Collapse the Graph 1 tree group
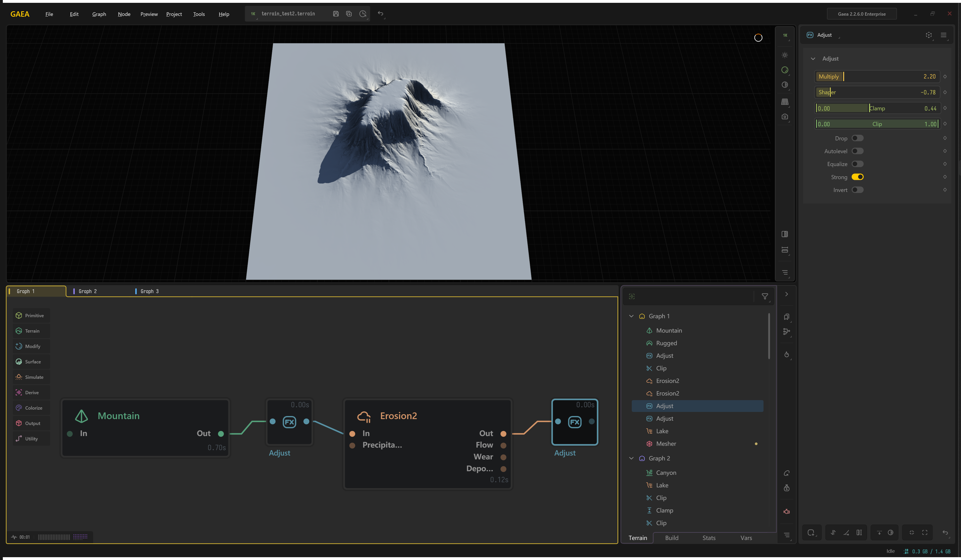Viewport: 961px width, 560px height. 631,316
